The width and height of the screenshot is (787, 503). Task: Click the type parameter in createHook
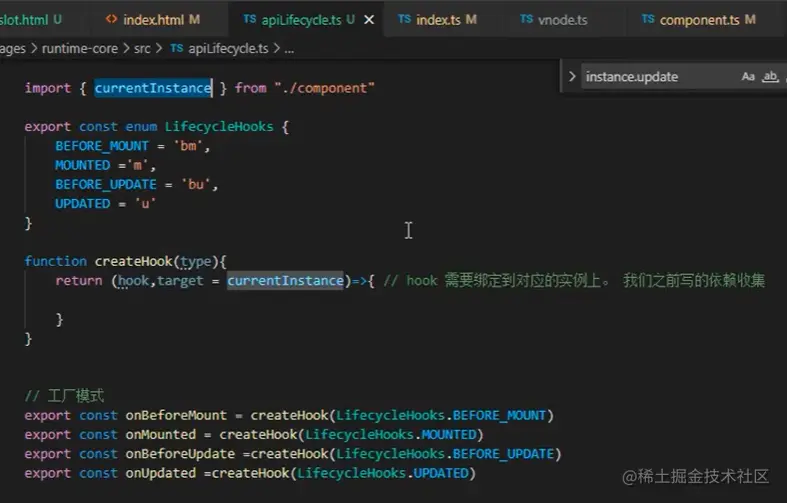pyautogui.click(x=196, y=262)
